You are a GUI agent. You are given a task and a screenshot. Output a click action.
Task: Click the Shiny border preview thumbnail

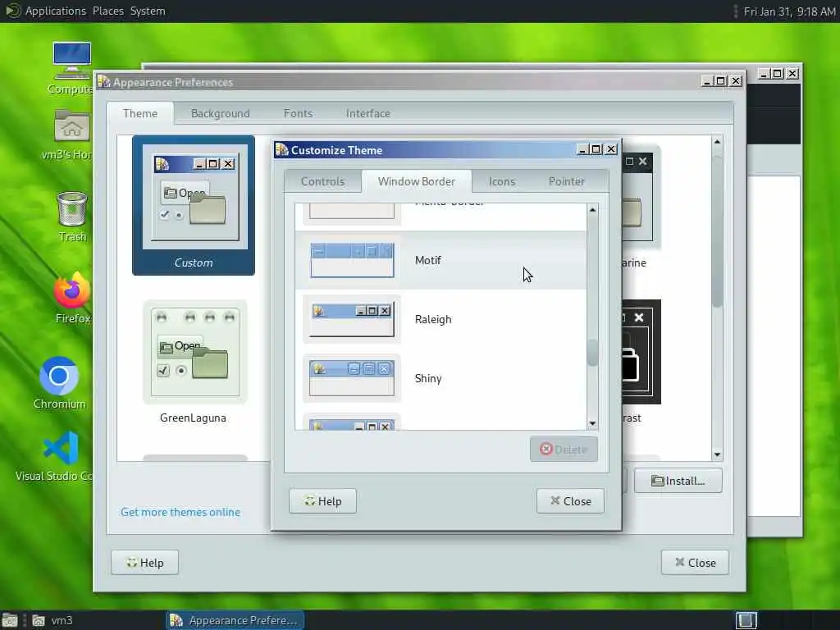(352, 378)
